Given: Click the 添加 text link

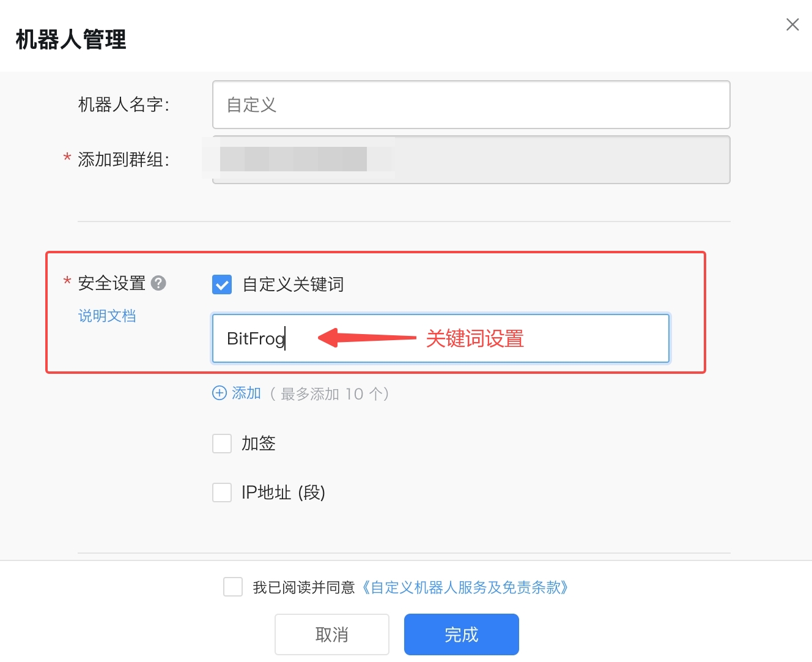Looking at the screenshot, I should click(x=246, y=393).
